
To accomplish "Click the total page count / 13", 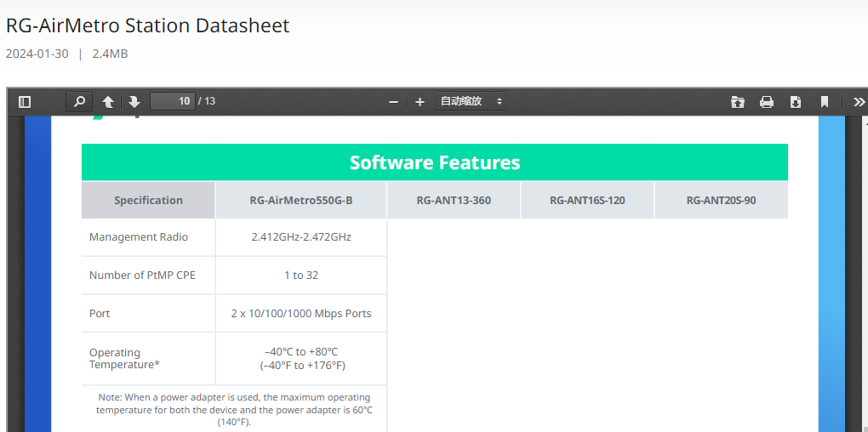I will point(207,101).
